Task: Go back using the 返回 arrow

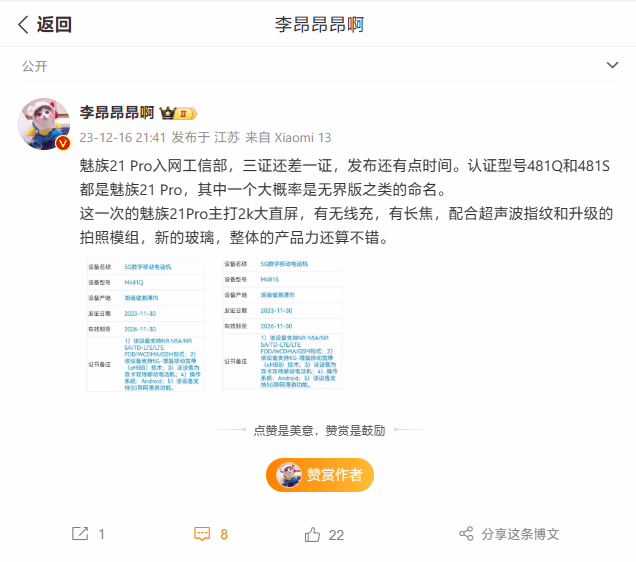Action: (x=23, y=25)
